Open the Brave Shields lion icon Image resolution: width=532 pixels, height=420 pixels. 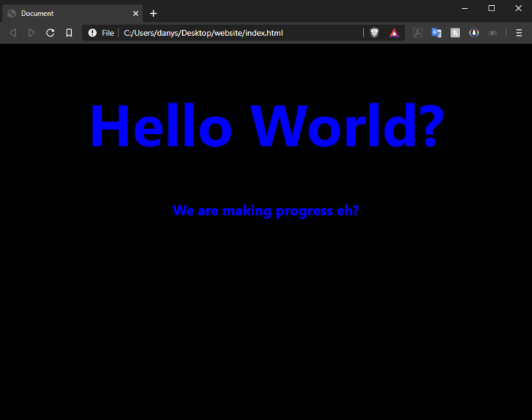tap(374, 33)
